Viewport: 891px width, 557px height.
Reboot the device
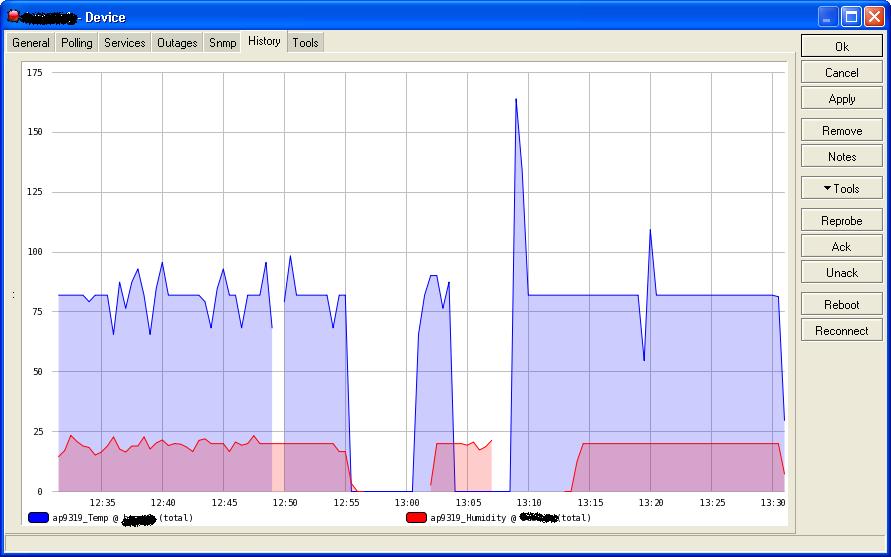tap(842, 304)
